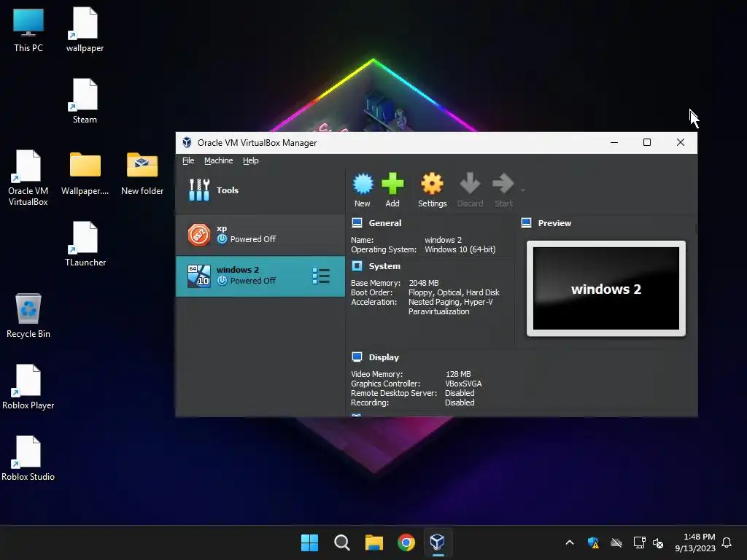Select the Roblox Studio shortcut
This screenshot has width=747, height=560.
pyautogui.click(x=28, y=458)
